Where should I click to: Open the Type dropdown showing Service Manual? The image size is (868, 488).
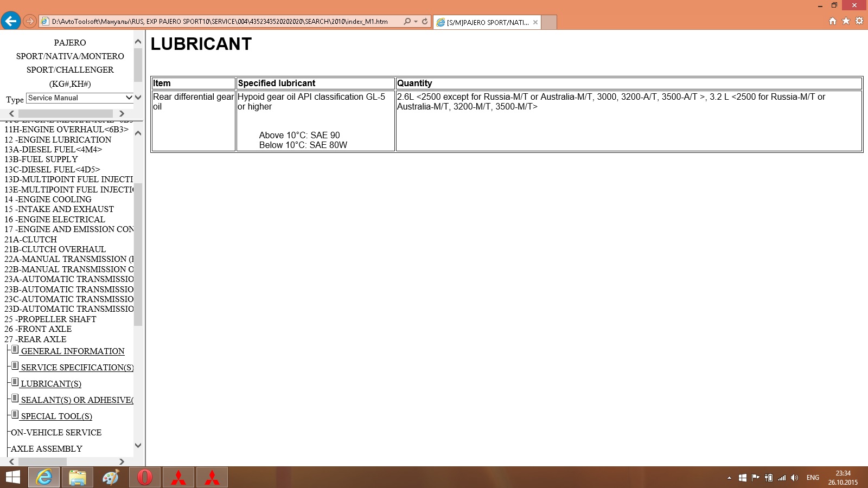point(80,98)
